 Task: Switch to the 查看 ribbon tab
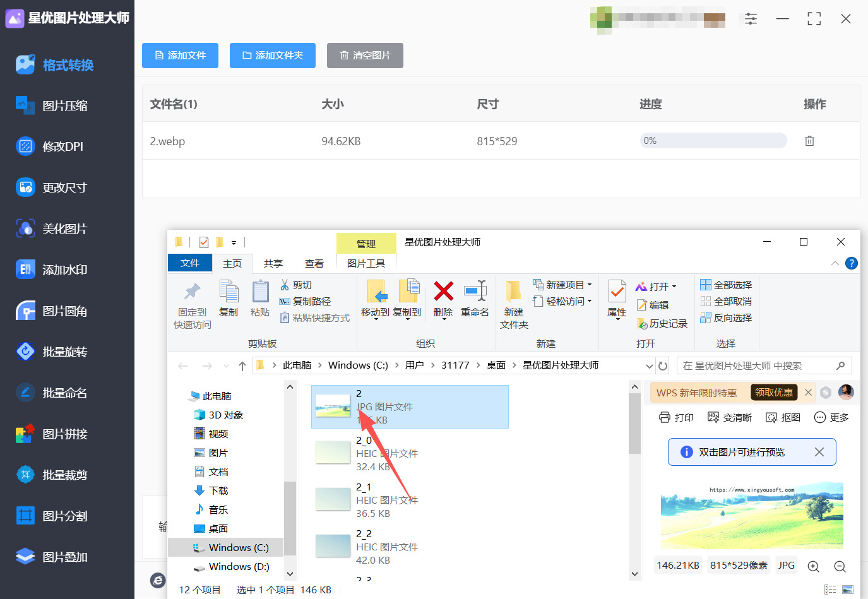coord(314,263)
